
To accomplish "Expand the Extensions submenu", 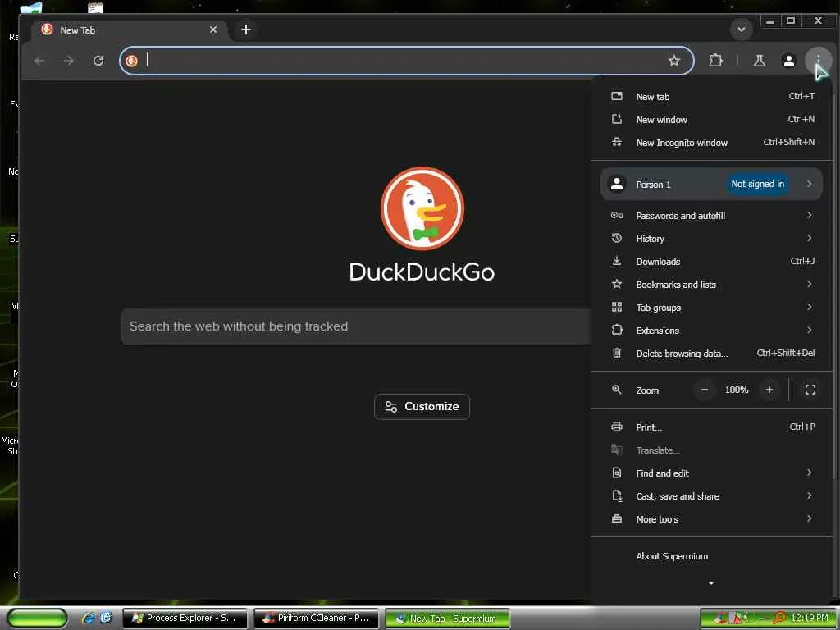I will [713, 331].
